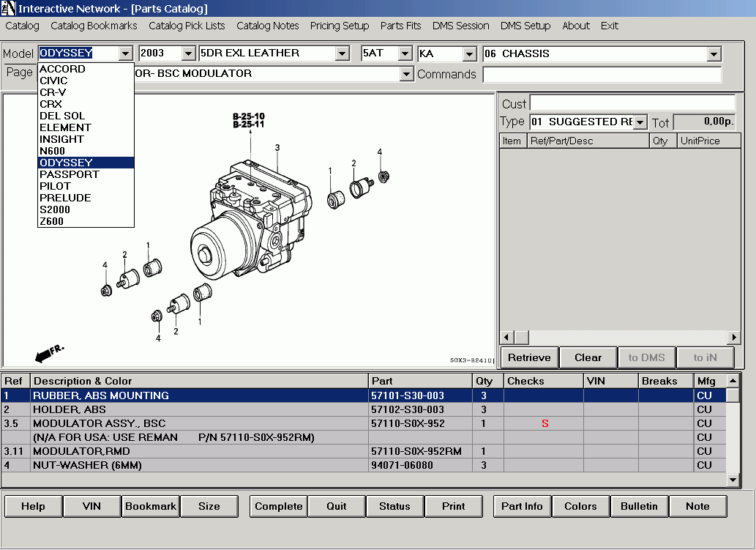756x550 pixels.
Task: Open DMS Session menu
Action: pos(460,26)
